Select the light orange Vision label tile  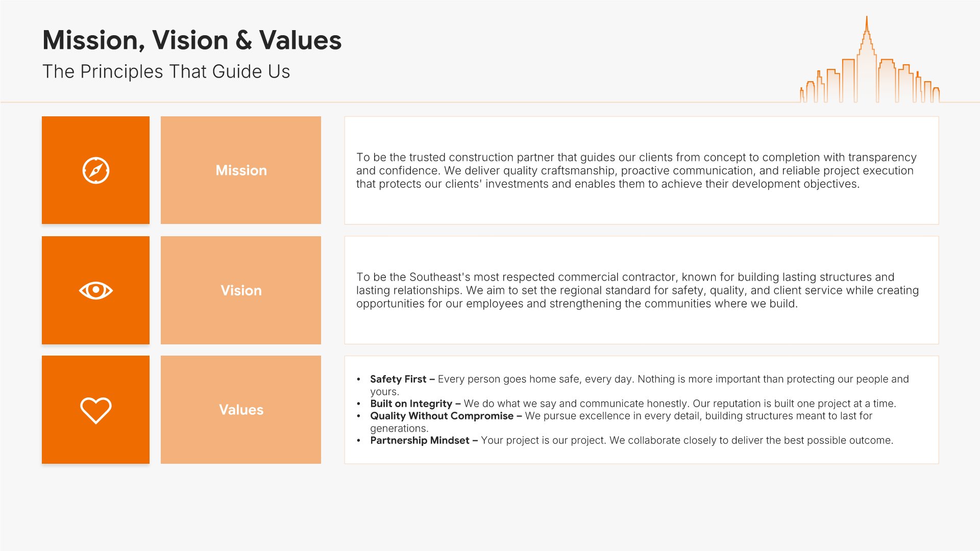click(241, 290)
